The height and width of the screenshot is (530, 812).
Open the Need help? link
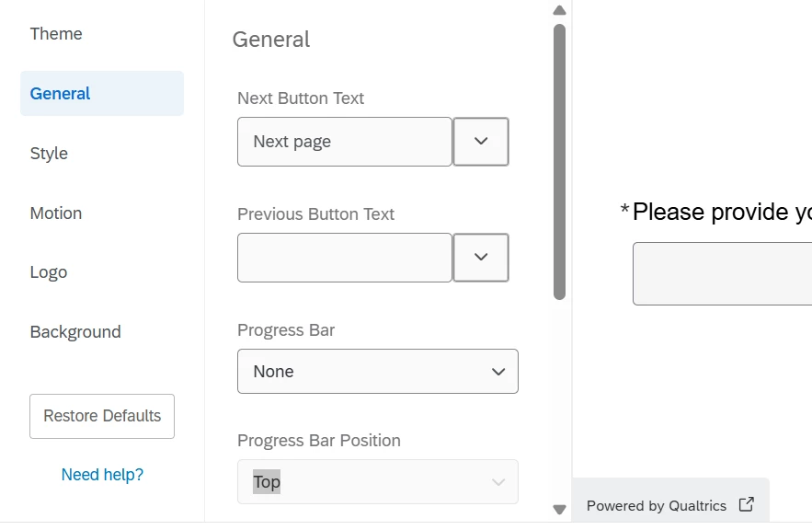102,475
